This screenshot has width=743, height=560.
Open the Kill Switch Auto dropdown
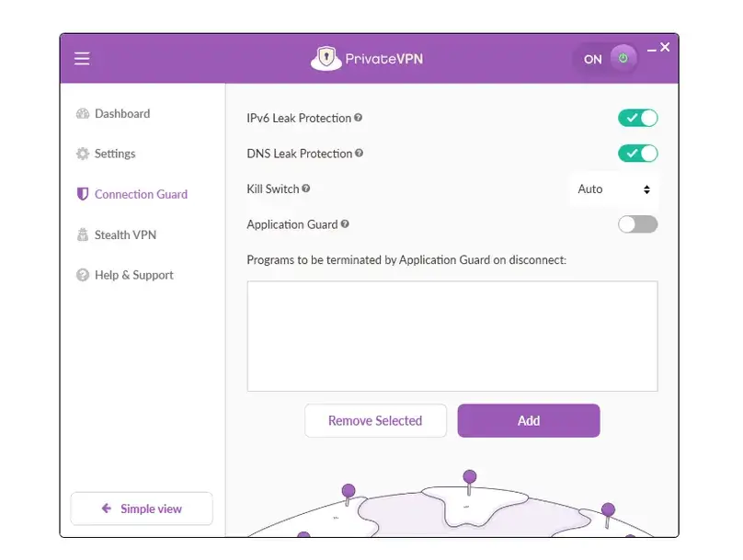(x=613, y=189)
